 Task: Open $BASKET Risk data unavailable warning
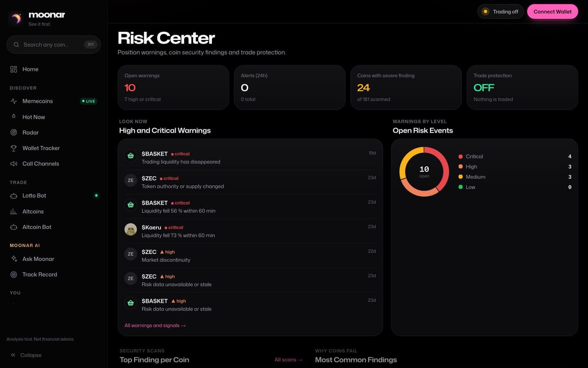pos(250,305)
